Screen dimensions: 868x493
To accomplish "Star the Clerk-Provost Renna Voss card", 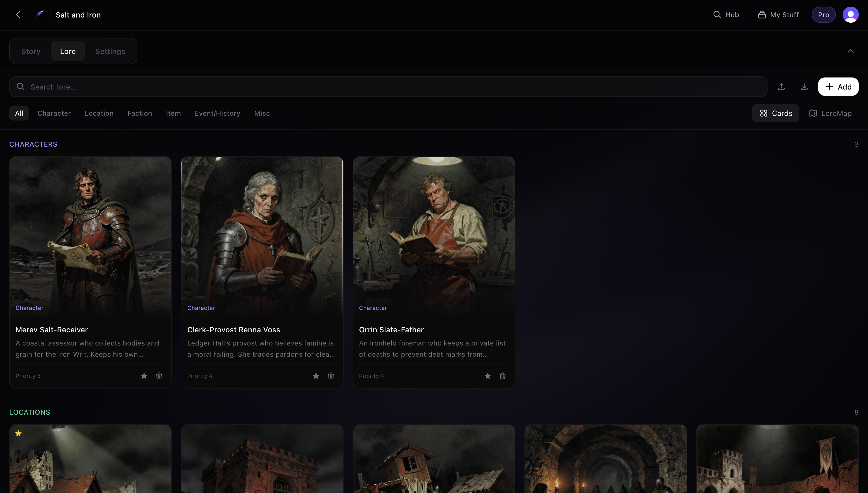I will pyautogui.click(x=316, y=376).
